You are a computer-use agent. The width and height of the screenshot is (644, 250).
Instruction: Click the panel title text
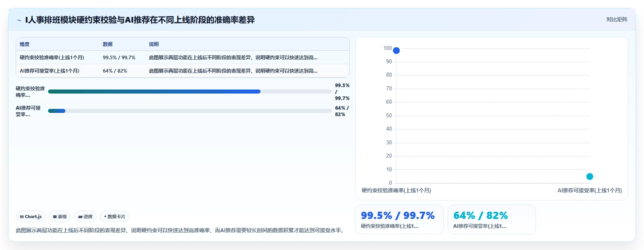[140, 20]
